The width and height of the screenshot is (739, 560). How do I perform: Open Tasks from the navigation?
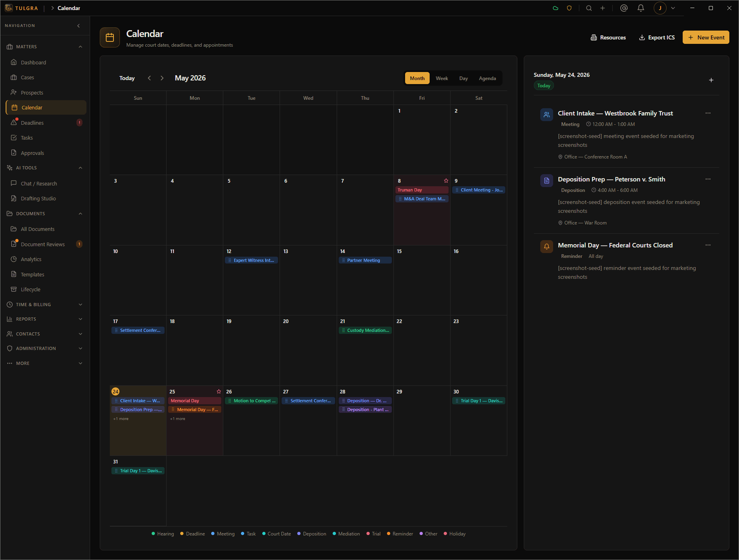(x=46, y=138)
